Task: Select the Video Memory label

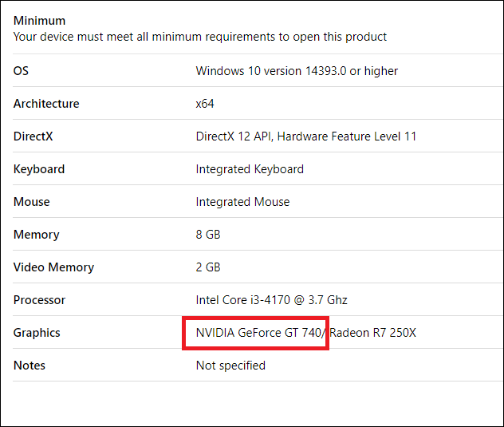Action: 53,267
